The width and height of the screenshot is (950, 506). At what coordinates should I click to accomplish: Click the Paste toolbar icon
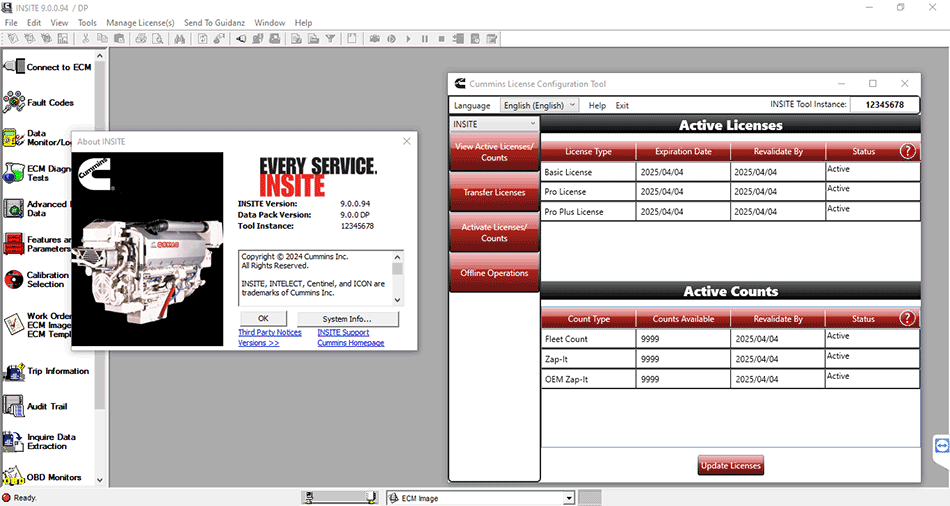tap(119, 39)
